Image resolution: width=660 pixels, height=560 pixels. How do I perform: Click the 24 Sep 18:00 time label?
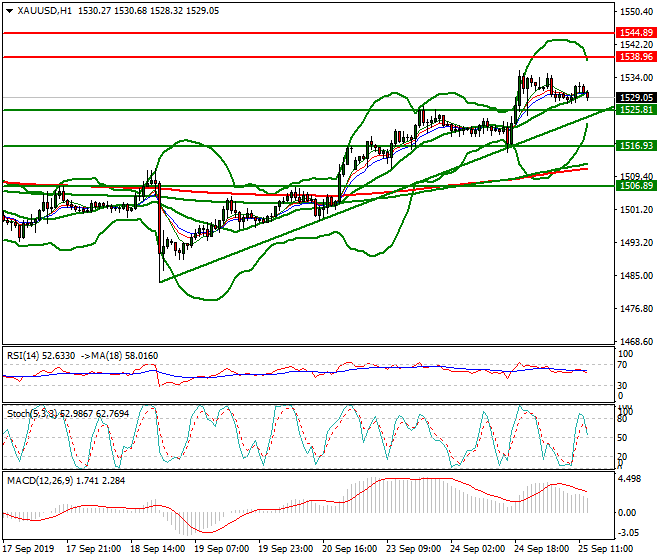pyautogui.click(x=541, y=549)
